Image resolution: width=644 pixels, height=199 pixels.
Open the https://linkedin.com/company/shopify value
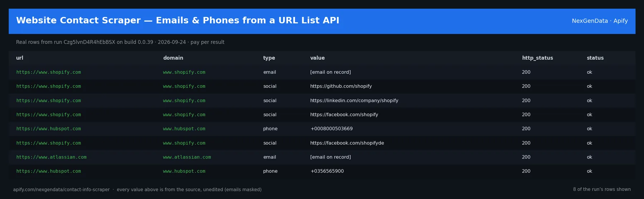354,101
